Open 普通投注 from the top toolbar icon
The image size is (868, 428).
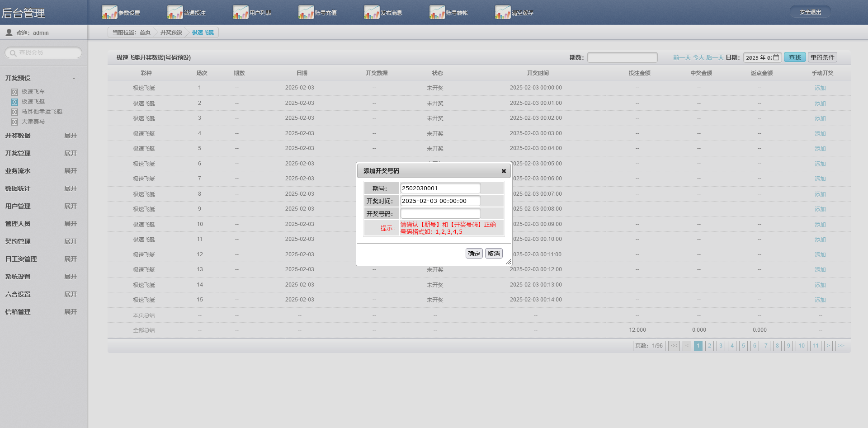point(175,13)
